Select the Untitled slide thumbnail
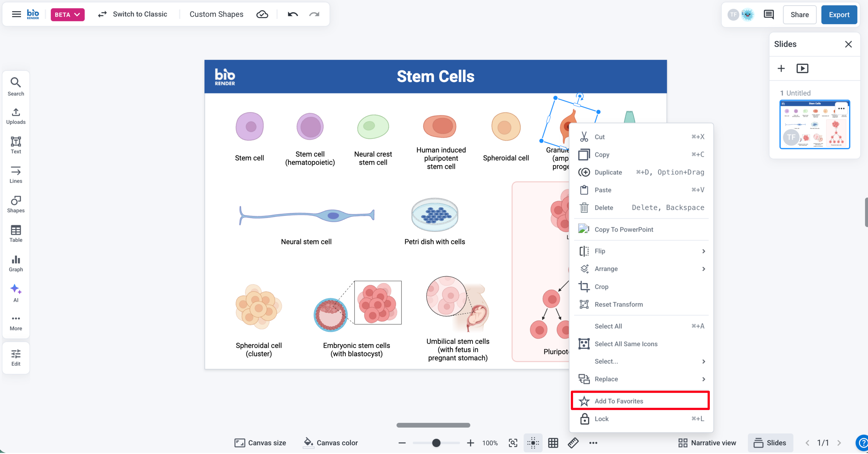The width and height of the screenshot is (868, 454). tap(814, 124)
